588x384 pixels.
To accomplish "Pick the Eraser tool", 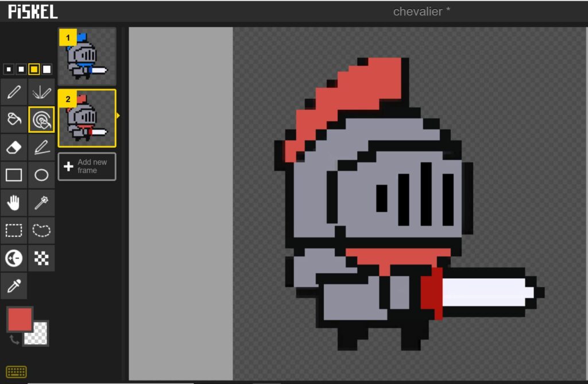I will [14, 148].
